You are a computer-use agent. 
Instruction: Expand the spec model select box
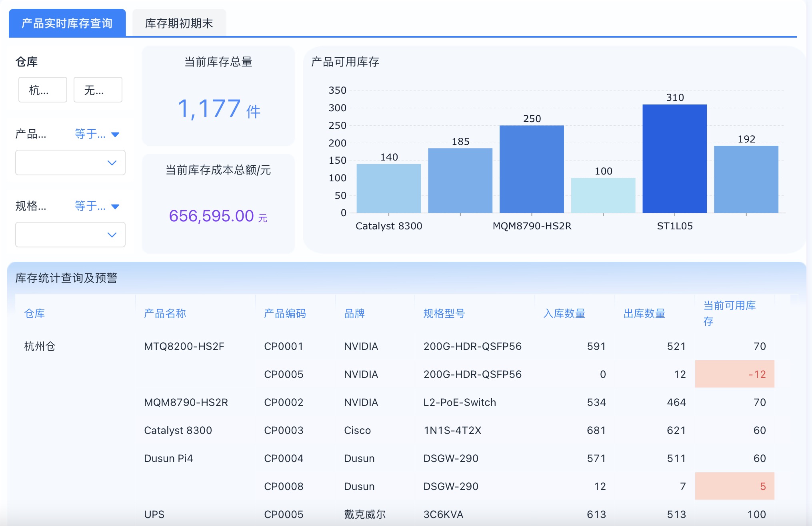[x=70, y=235]
